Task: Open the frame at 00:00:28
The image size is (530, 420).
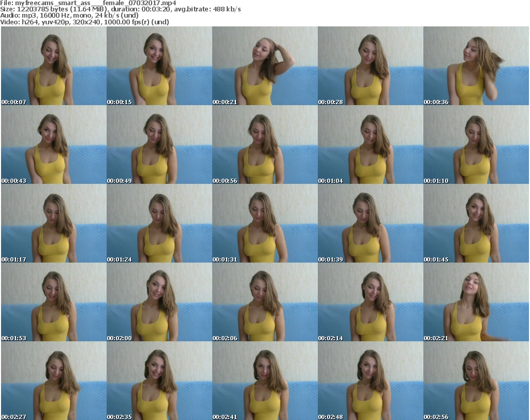Action: [x=371, y=66]
